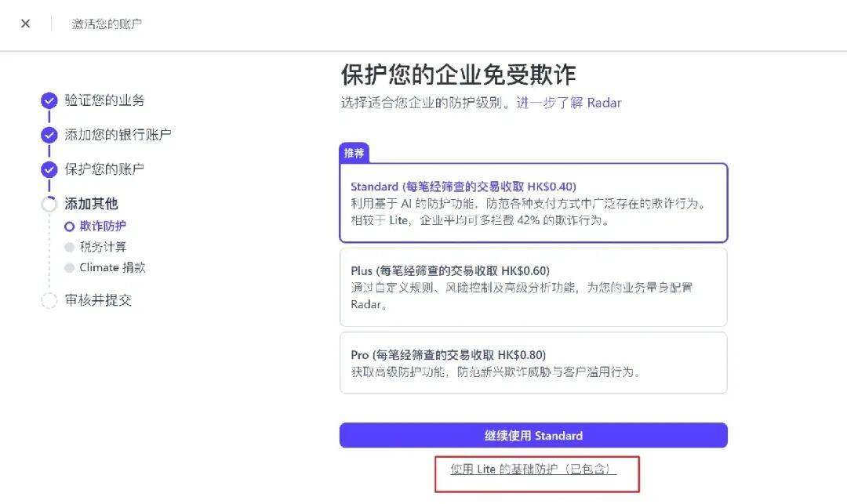Click the checkmark icon beside 添加您的银行账户
Screen dimensions: 847x504
pos(49,135)
